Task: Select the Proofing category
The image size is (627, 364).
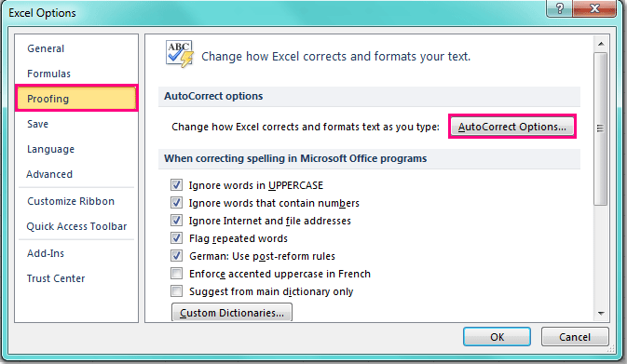Action: tap(76, 99)
